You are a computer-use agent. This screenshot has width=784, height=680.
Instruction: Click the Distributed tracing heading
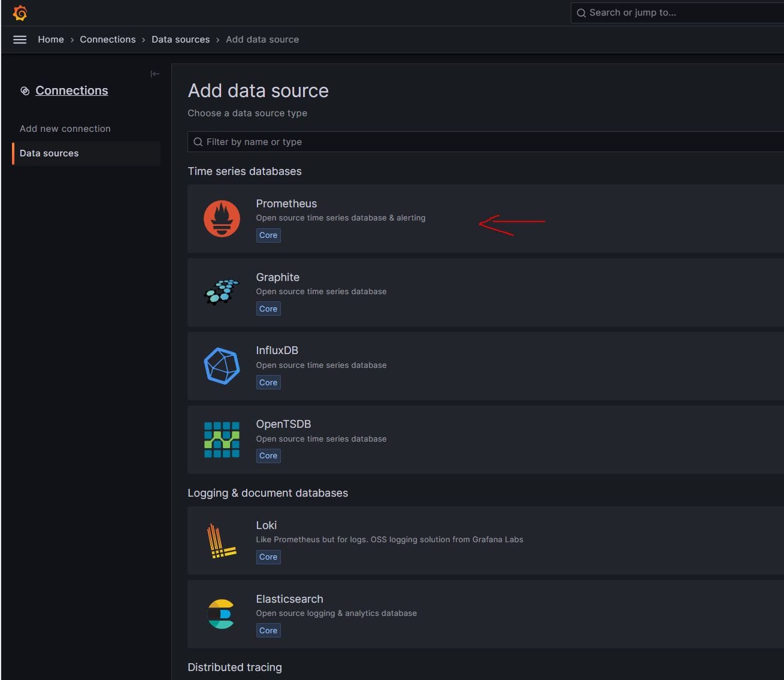235,667
